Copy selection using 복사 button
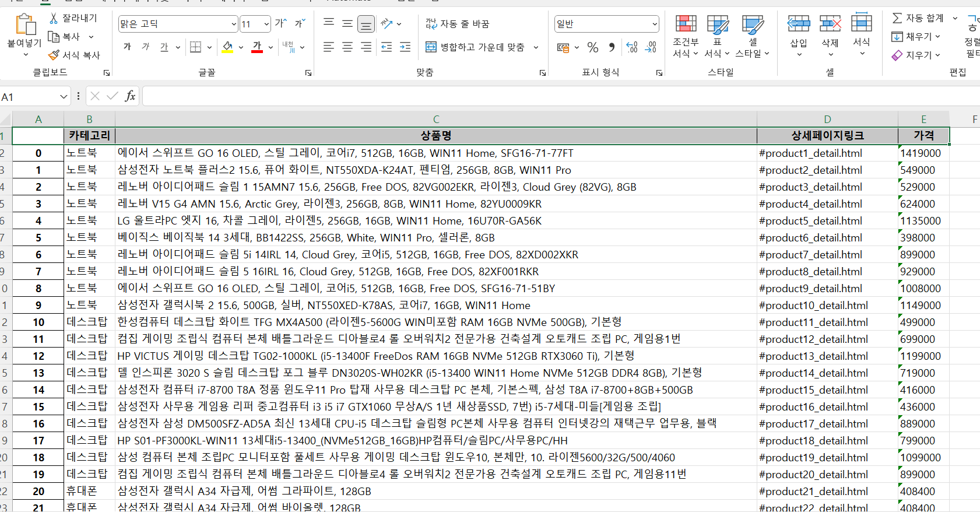The width and height of the screenshot is (980, 512). [64, 37]
